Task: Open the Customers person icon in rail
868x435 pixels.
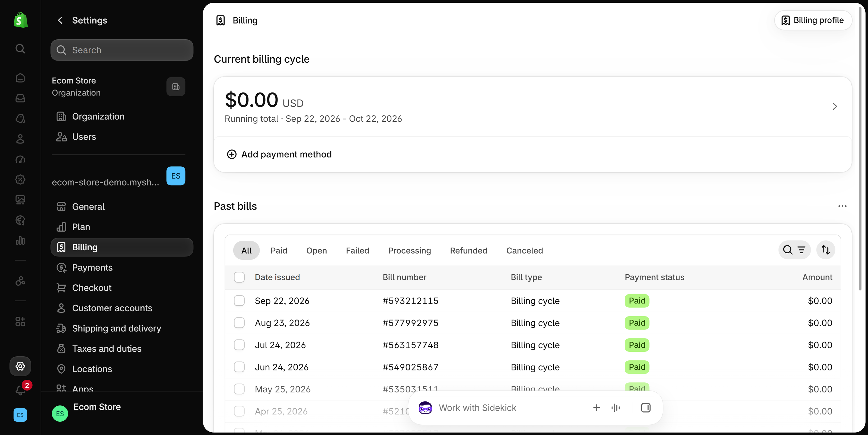Action: [20, 139]
